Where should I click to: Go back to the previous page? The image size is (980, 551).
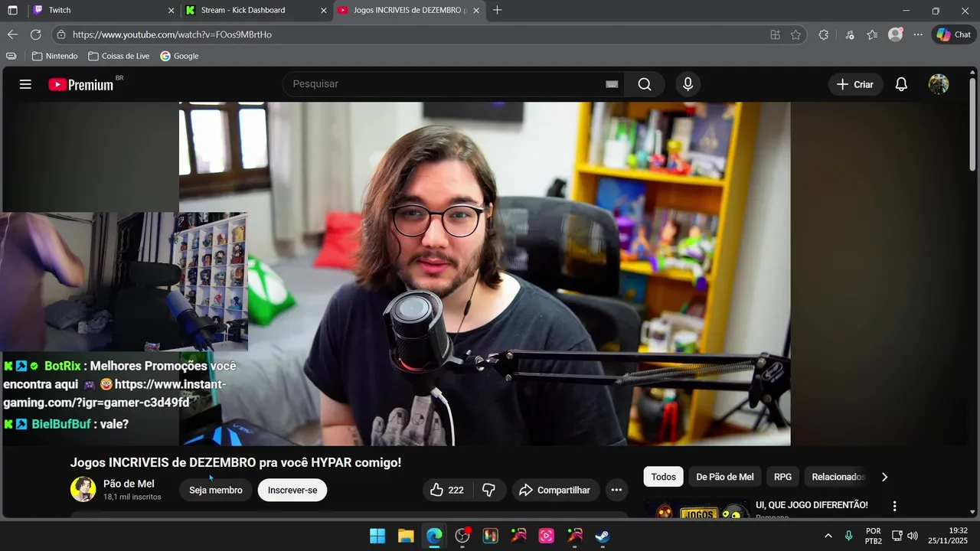12,34
